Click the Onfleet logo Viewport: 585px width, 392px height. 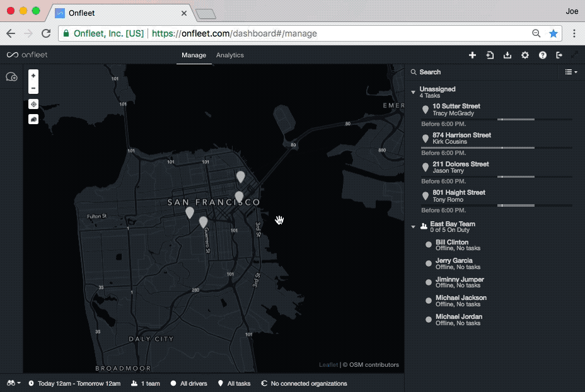27,55
